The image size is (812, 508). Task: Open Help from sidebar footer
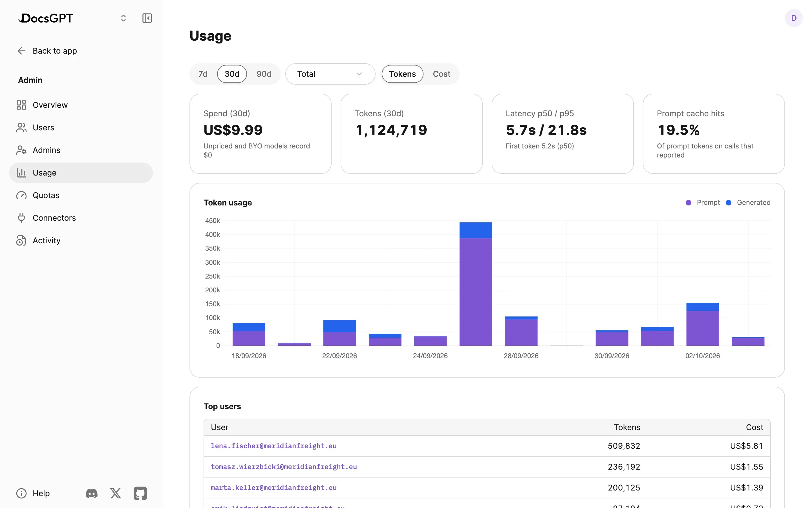click(x=41, y=493)
